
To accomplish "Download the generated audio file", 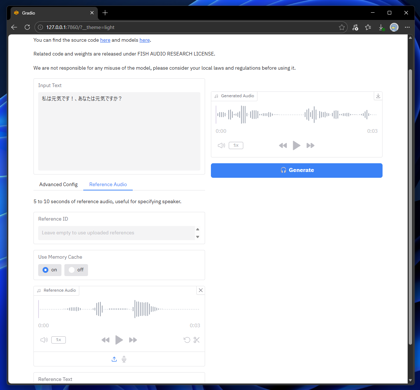I will [378, 96].
